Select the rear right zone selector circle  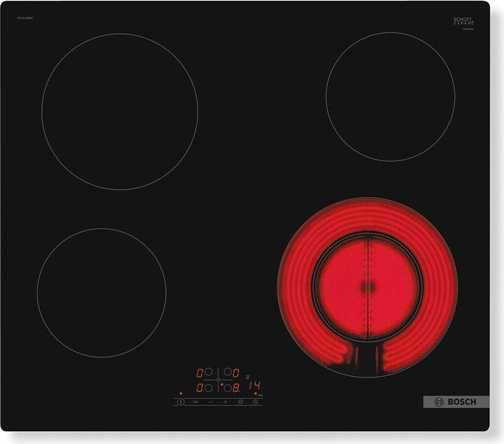pyautogui.click(x=227, y=372)
